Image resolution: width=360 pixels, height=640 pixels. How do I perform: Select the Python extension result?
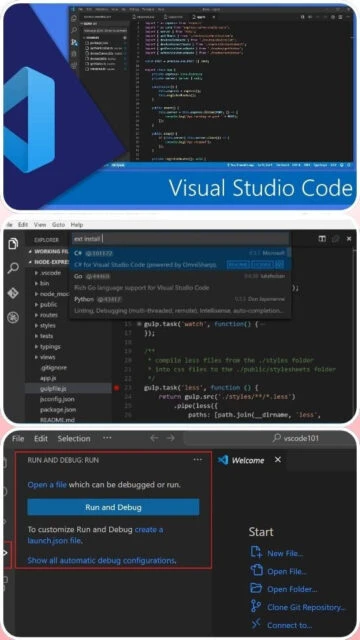click(180, 305)
